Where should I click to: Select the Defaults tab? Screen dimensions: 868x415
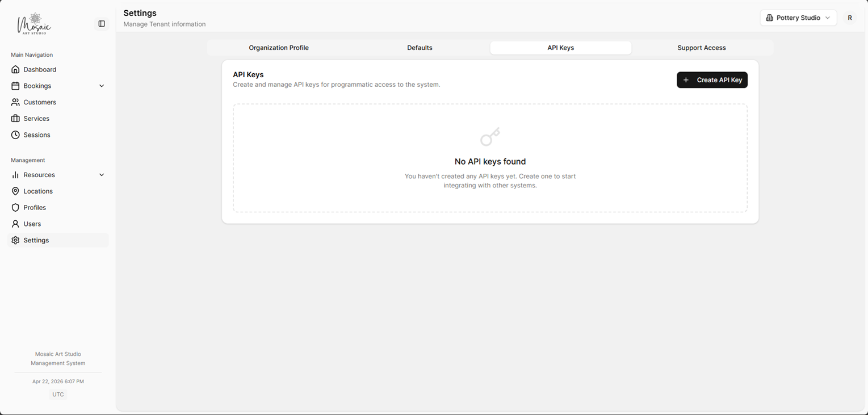[420, 48]
